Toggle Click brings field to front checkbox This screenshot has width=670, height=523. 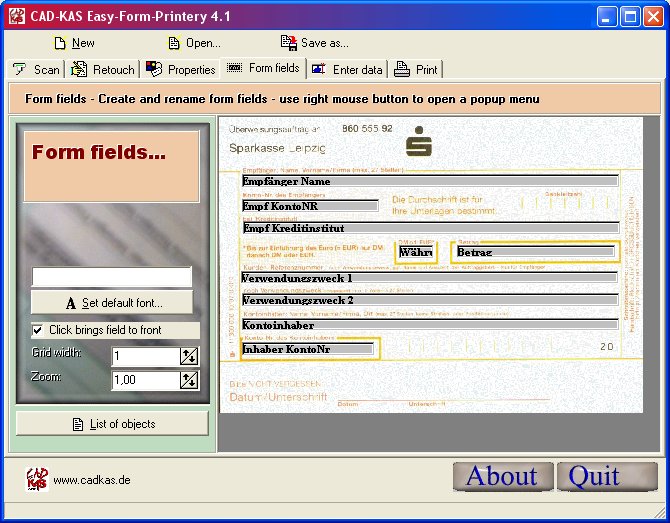pyautogui.click(x=38, y=330)
